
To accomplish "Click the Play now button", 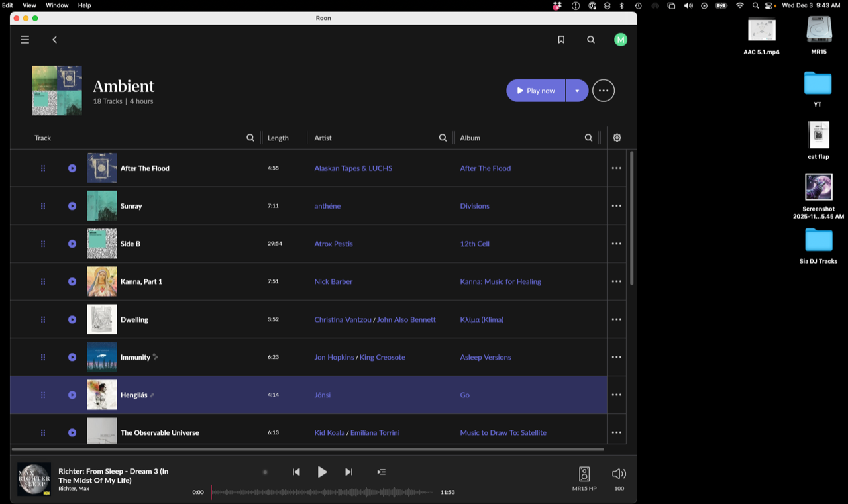I will (x=536, y=91).
